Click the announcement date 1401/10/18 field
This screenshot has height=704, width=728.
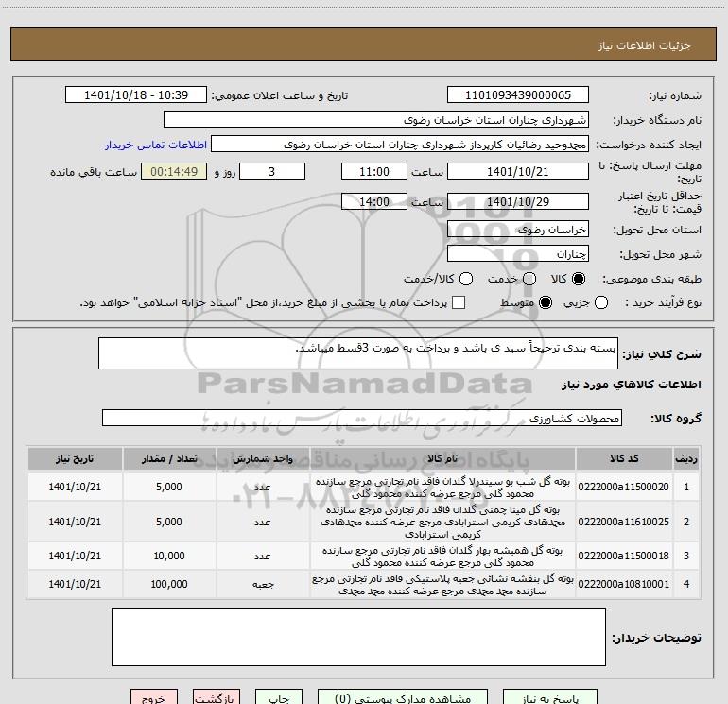[x=136, y=94]
